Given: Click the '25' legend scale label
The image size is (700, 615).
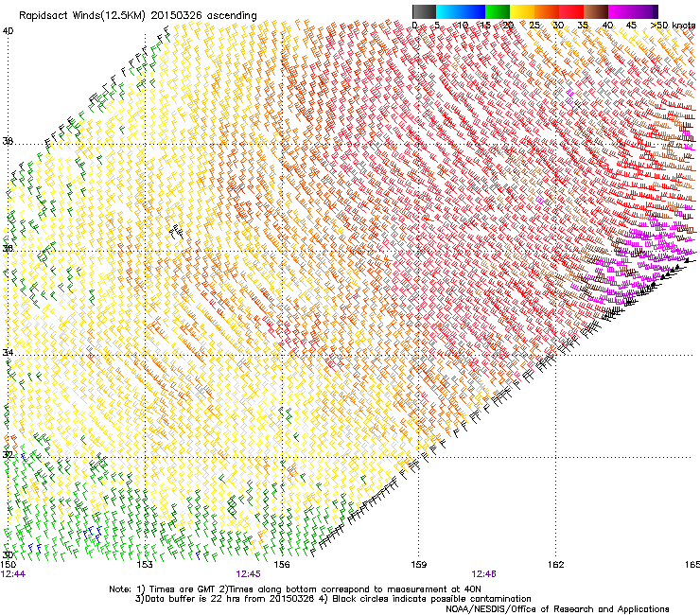Looking at the screenshot, I should click(534, 26).
